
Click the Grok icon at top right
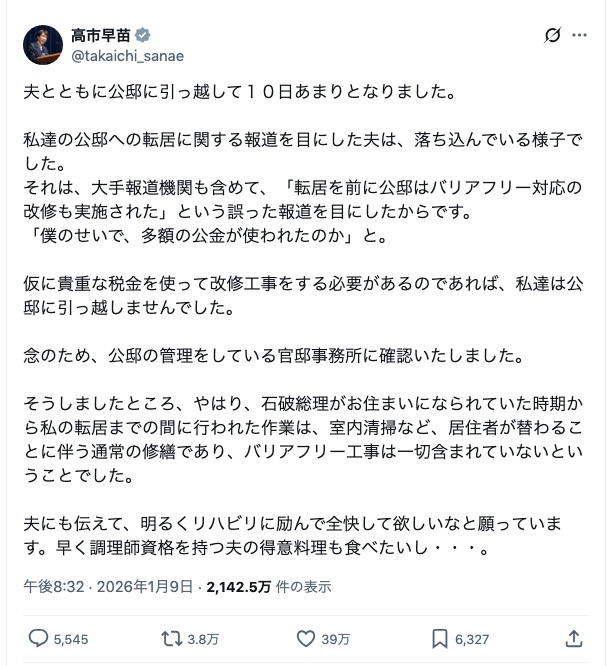(552, 36)
